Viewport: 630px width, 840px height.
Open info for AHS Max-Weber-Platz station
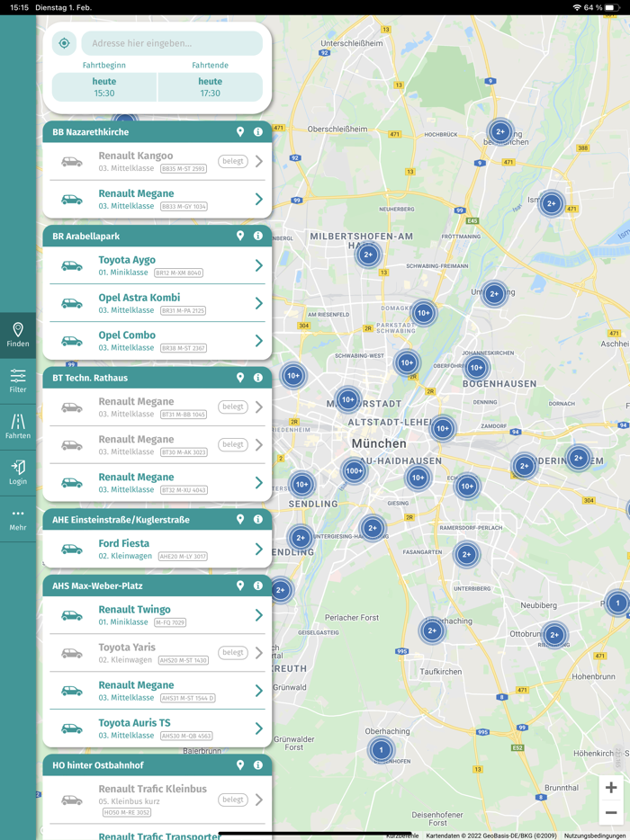(x=258, y=585)
